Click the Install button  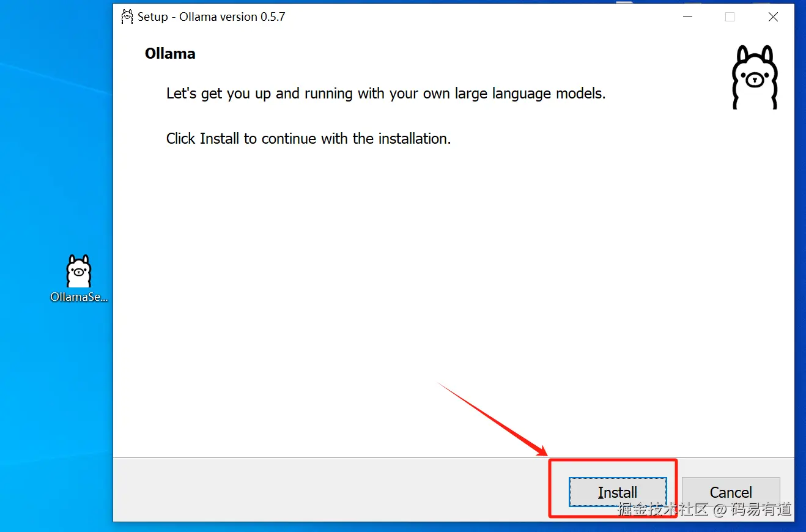618,492
